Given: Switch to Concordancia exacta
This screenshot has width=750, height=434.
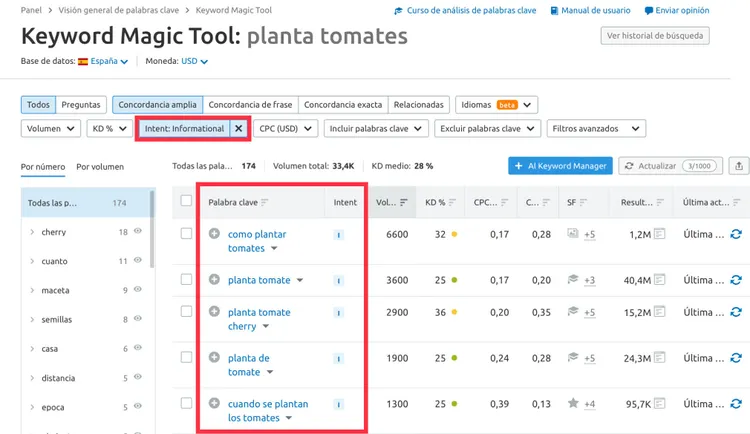Looking at the screenshot, I should click(343, 104).
